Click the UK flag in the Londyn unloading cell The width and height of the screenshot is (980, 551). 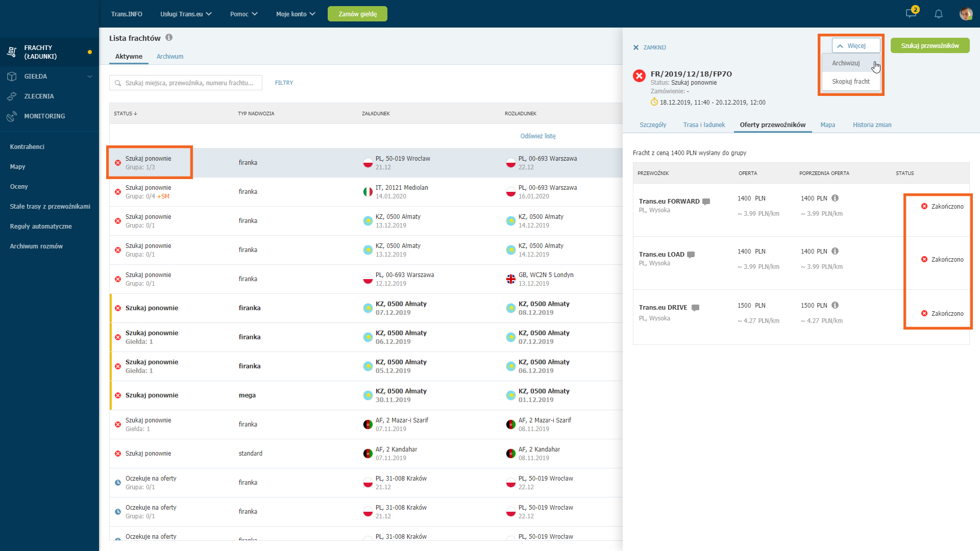[x=510, y=279]
